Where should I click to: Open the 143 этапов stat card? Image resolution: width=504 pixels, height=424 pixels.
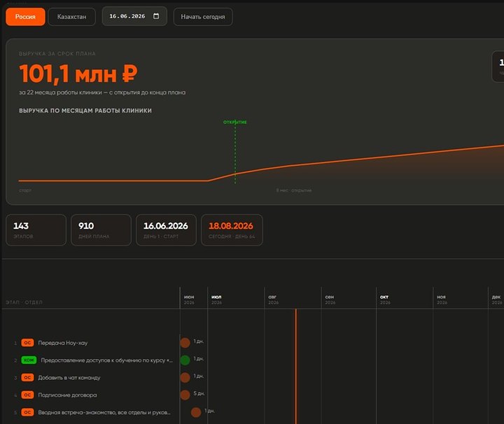[x=36, y=230]
